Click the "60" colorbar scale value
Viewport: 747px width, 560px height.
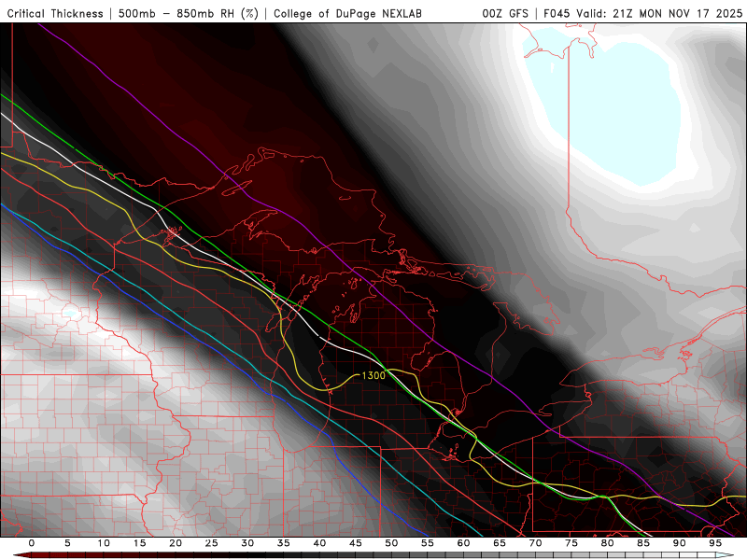coord(463,543)
